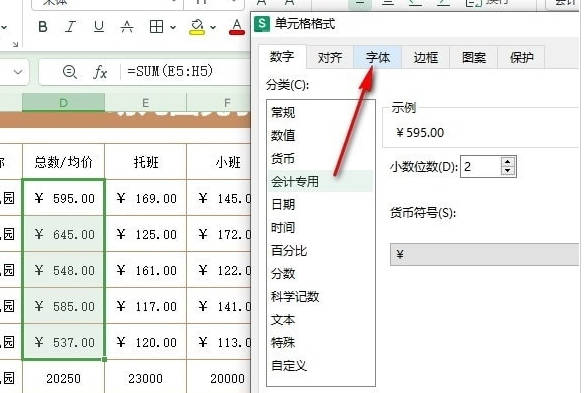Apply red font color
This screenshot has width=584, height=393.
pyautogui.click(x=237, y=27)
